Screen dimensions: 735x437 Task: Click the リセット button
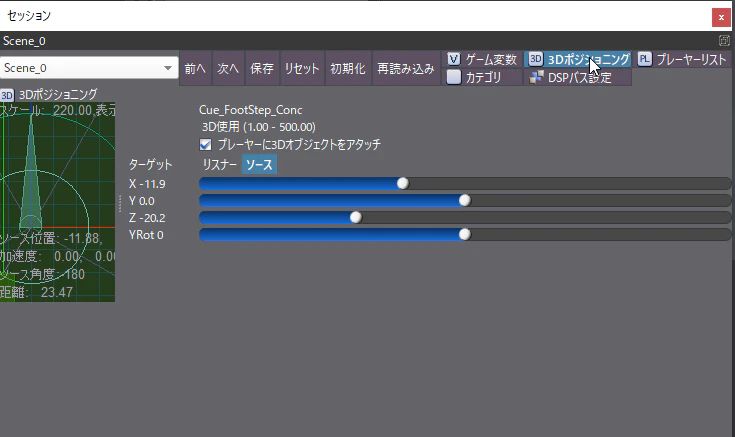302,68
